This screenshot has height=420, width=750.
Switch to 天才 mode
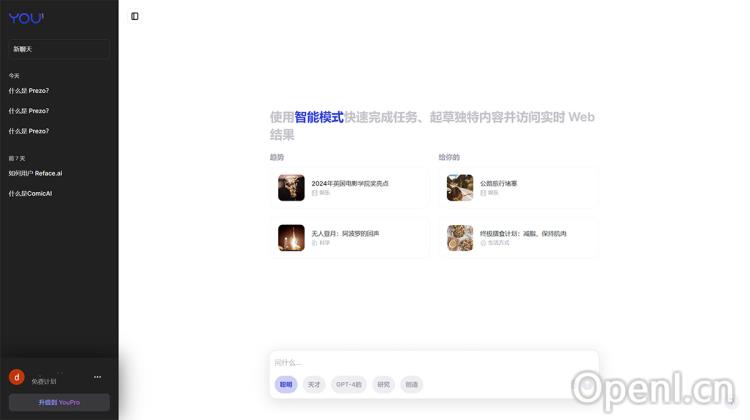(314, 384)
